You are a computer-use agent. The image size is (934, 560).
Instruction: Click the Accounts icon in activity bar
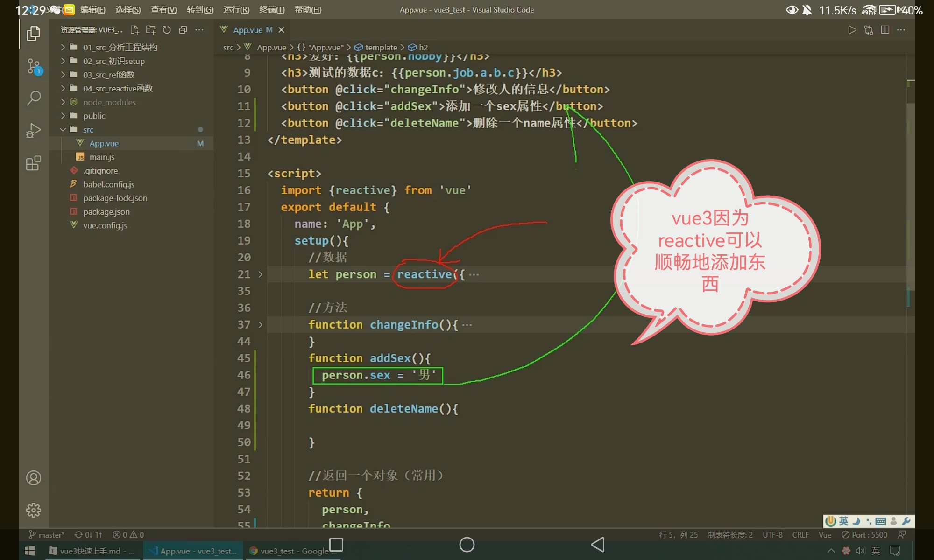33,478
